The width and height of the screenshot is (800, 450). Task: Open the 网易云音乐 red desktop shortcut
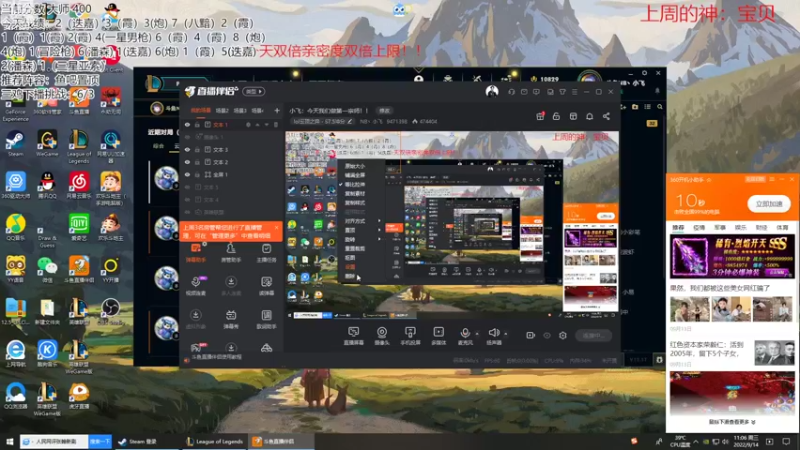79,185
